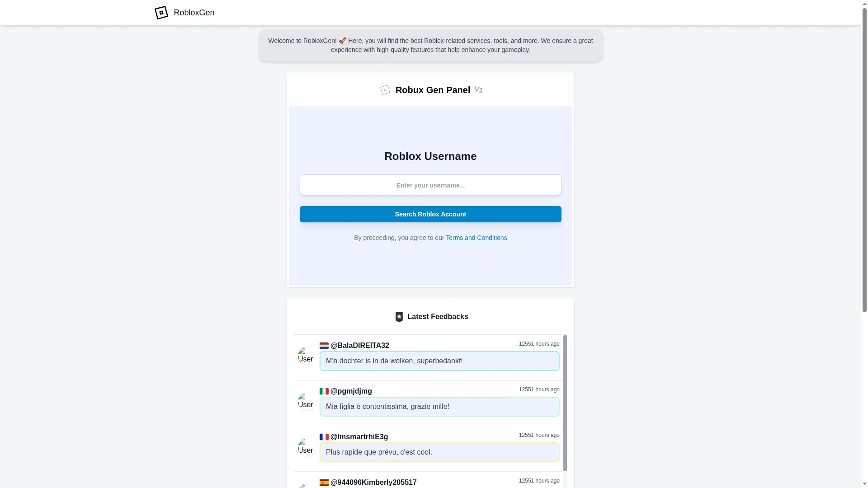868x488 pixels.
Task: Click the avatar of user ImsmartrhiE3g
Action: (306, 447)
